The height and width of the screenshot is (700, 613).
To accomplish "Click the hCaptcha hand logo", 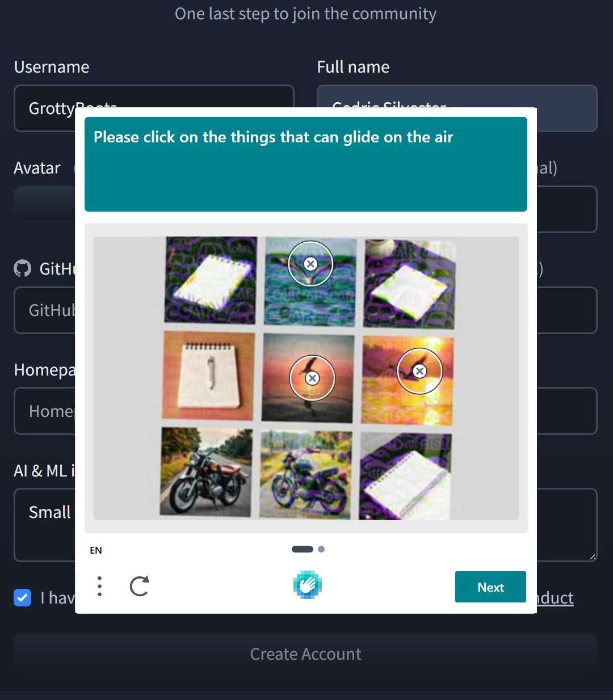I will [x=307, y=585].
